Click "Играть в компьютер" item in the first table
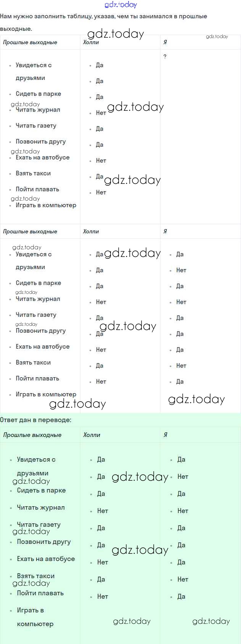This screenshot has height=644, width=241. pos(46,205)
